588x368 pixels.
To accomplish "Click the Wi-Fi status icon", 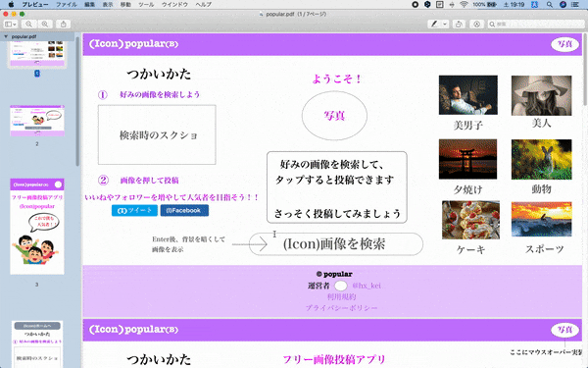I will [x=464, y=5].
